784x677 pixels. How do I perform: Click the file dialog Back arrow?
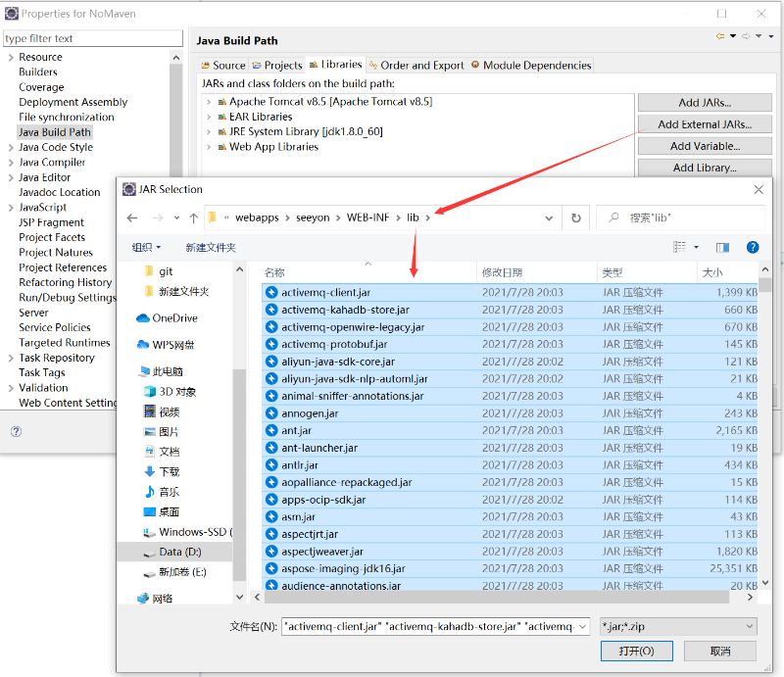pos(132,218)
